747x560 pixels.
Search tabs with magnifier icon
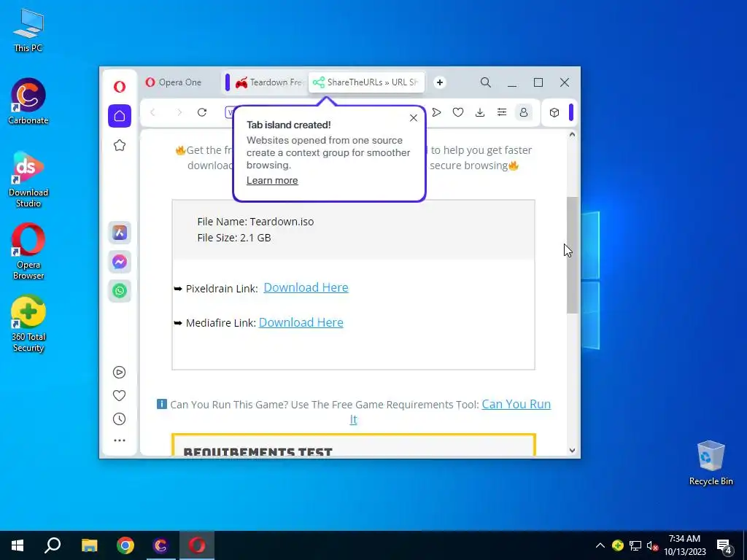click(485, 82)
